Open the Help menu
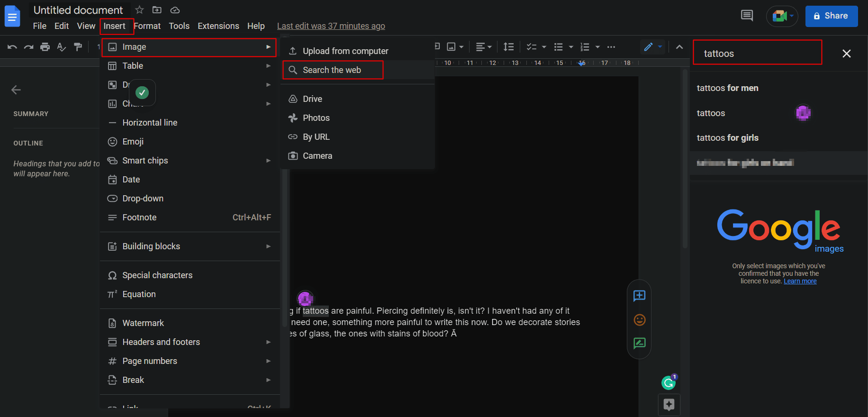 pos(256,26)
